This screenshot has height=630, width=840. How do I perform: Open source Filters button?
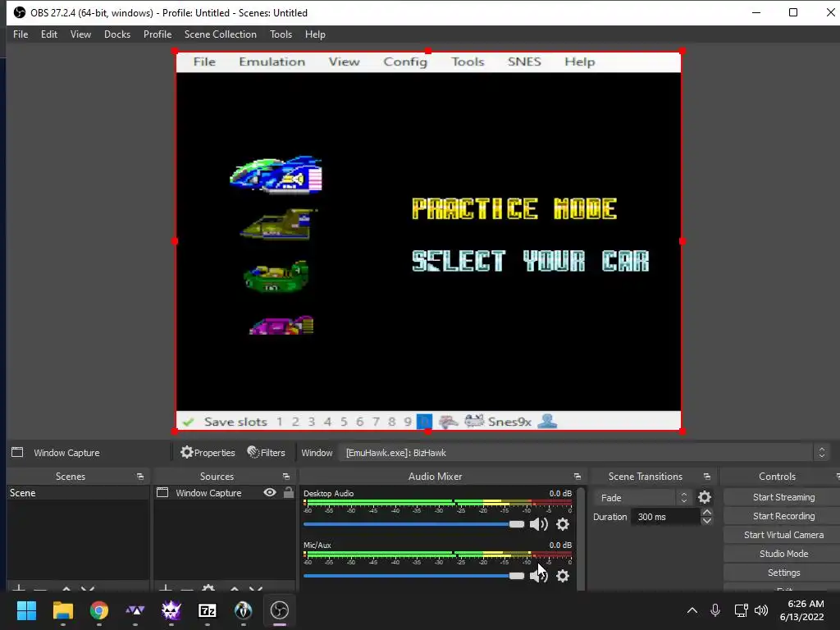tap(267, 453)
